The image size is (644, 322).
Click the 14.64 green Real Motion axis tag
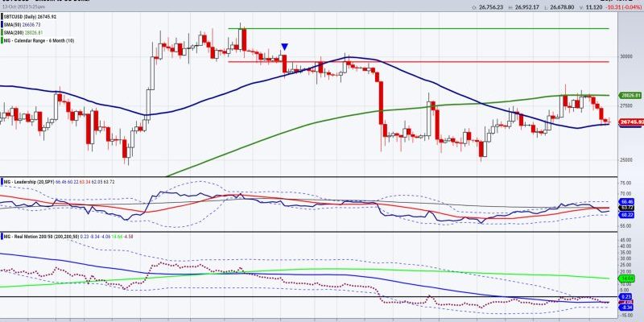(x=628, y=279)
